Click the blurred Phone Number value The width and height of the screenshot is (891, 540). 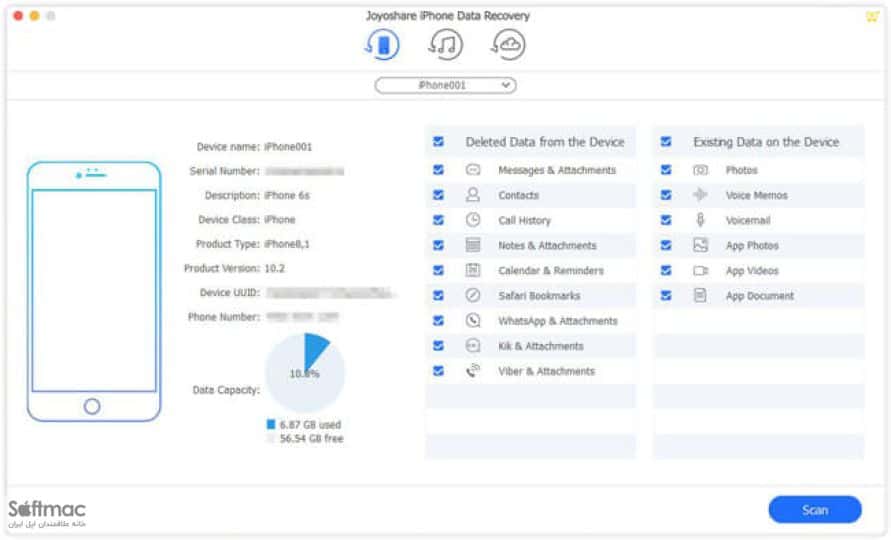[x=302, y=317]
